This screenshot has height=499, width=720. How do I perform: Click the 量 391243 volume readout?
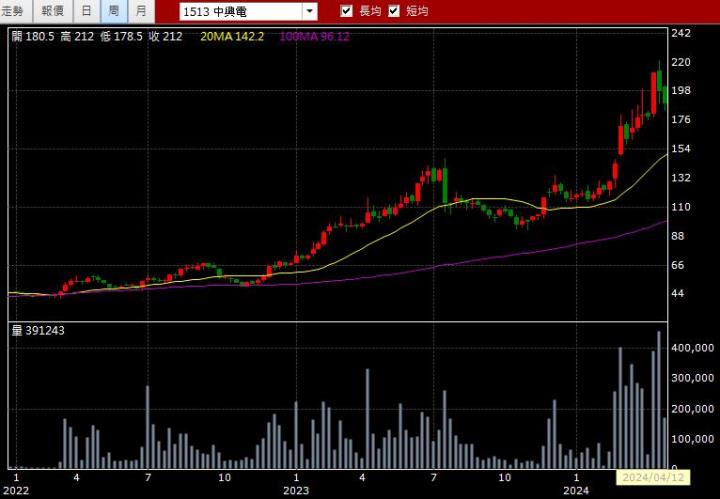pos(38,331)
